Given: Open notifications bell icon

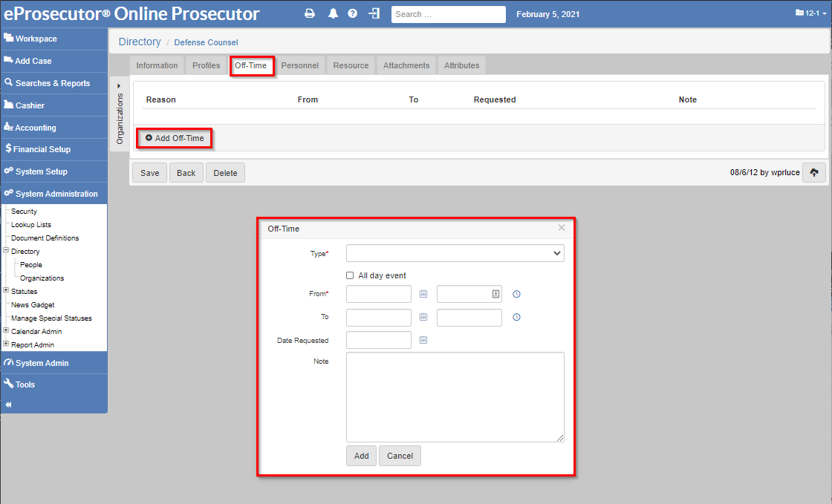Looking at the screenshot, I should coord(332,14).
